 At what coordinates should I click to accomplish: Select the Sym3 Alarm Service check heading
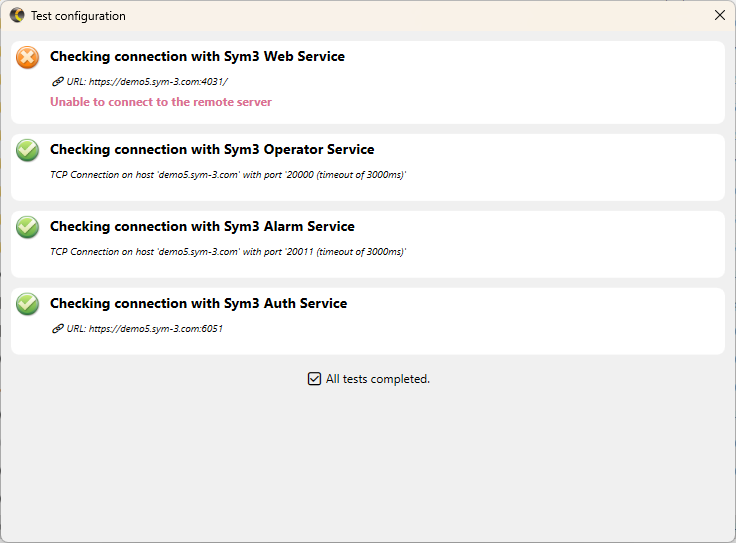coord(202,227)
